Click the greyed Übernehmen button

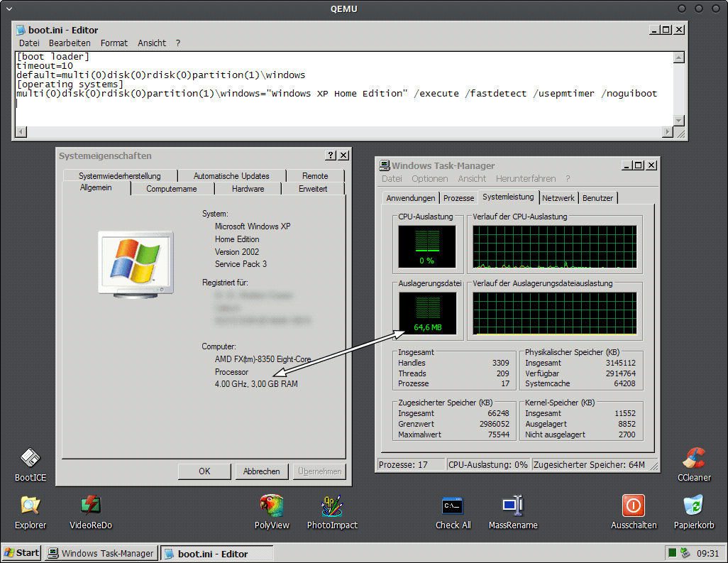(319, 471)
